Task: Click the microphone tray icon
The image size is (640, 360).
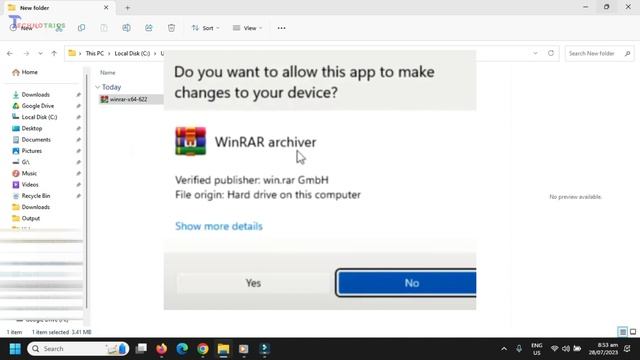Action: pyautogui.click(x=519, y=349)
